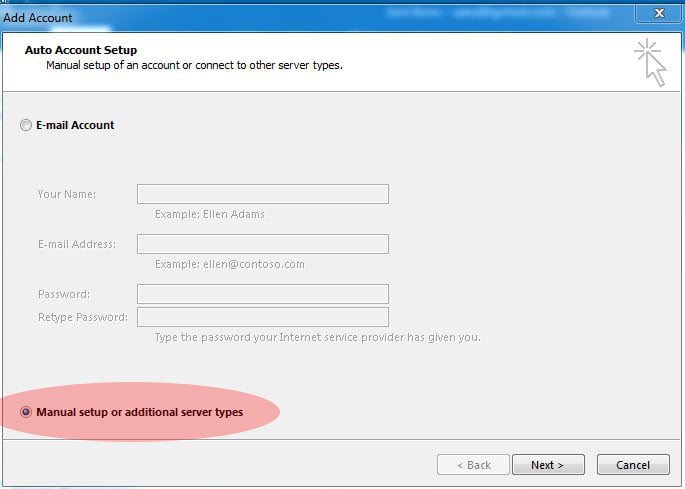Screen dimensions: 685x489
Task: Click the wizard cursor icon in header
Action: point(650,62)
